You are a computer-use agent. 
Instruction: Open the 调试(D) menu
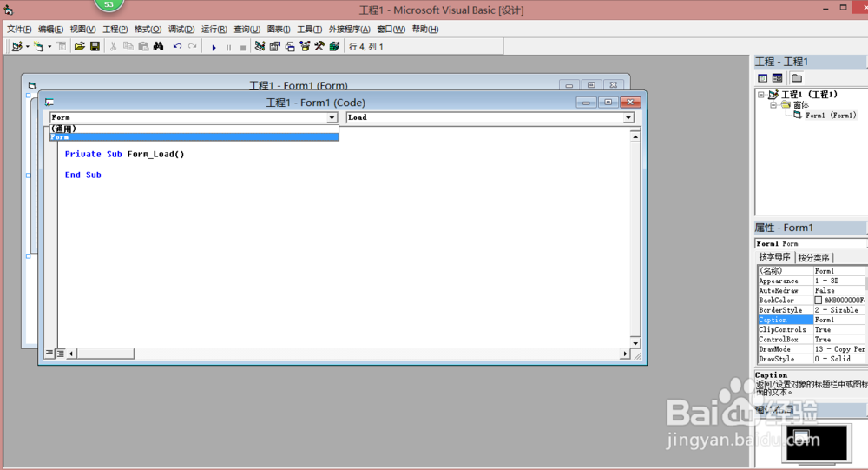tap(181, 30)
